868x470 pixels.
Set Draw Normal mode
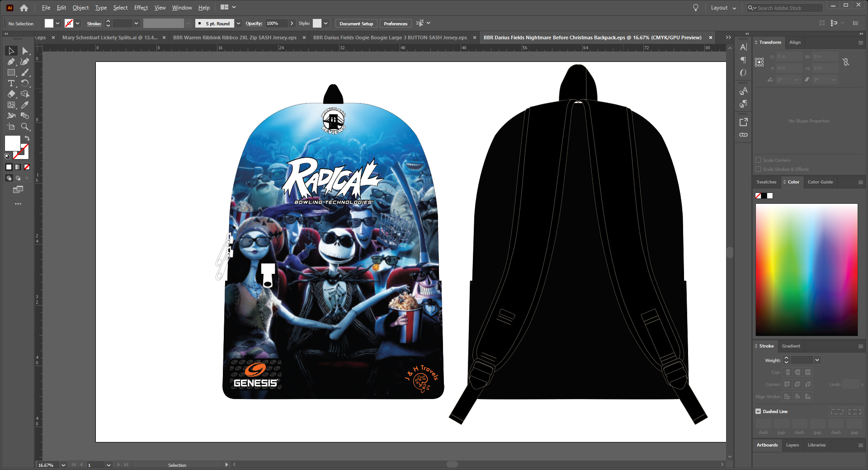pyautogui.click(x=9, y=178)
